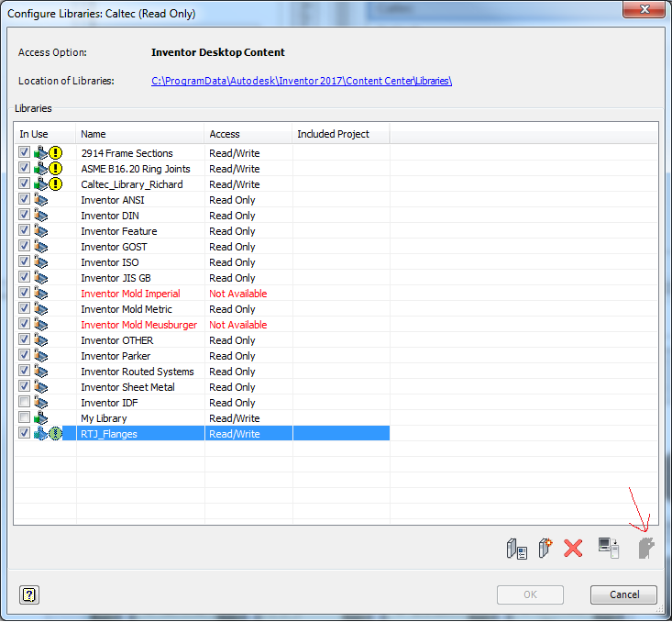Enable In Use checkbox for My Library
672x622 pixels.
tap(24, 417)
